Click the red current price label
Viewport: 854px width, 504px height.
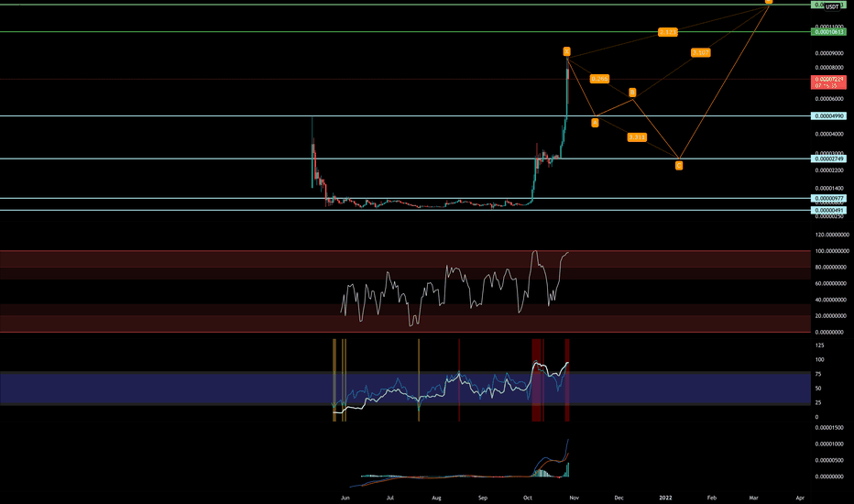tap(828, 82)
